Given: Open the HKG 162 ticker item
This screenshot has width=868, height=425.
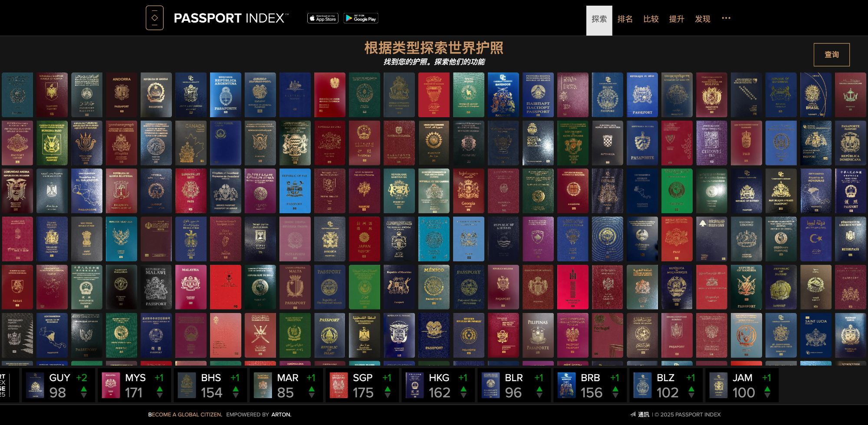Looking at the screenshot, I should 438,385.
